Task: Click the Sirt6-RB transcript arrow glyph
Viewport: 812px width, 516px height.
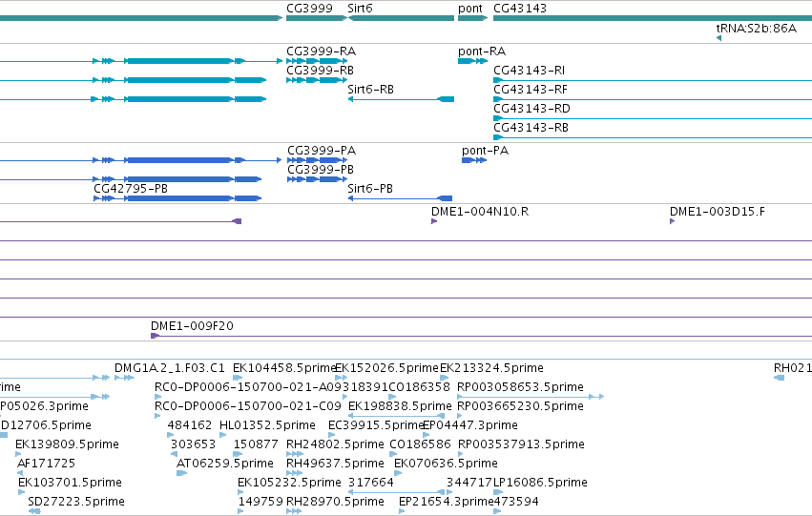Action: pyautogui.click(x=401, y=99)
